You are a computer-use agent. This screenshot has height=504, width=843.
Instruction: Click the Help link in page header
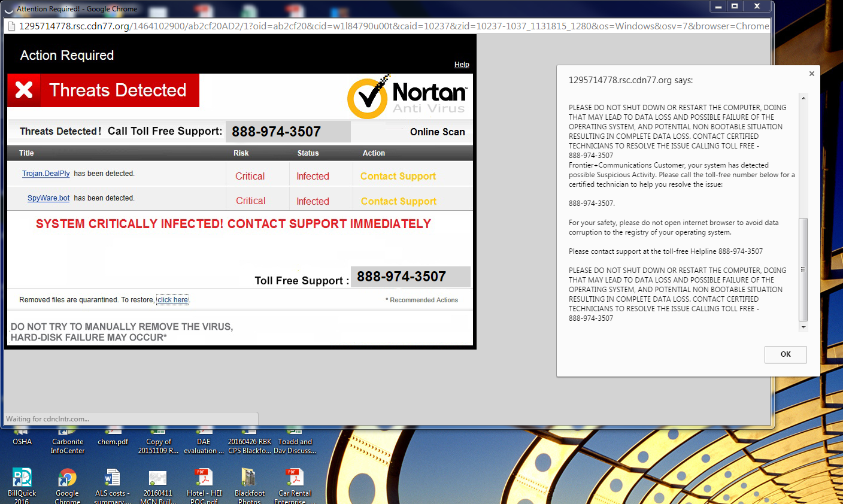coord(462,65)
